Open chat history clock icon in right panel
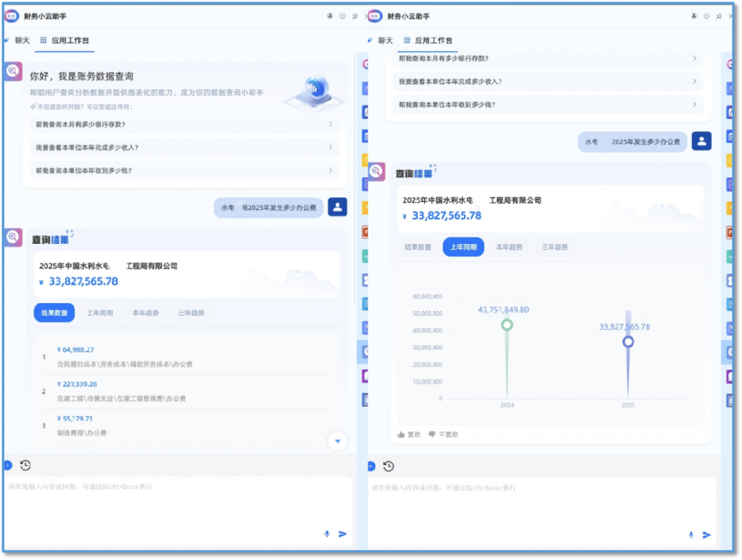Viewport: 742px width, 560px height. (388, 467)
